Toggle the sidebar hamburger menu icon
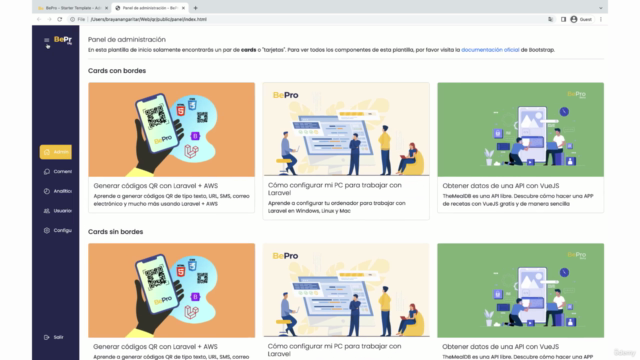The image size is (640, 360). point(47,40)
